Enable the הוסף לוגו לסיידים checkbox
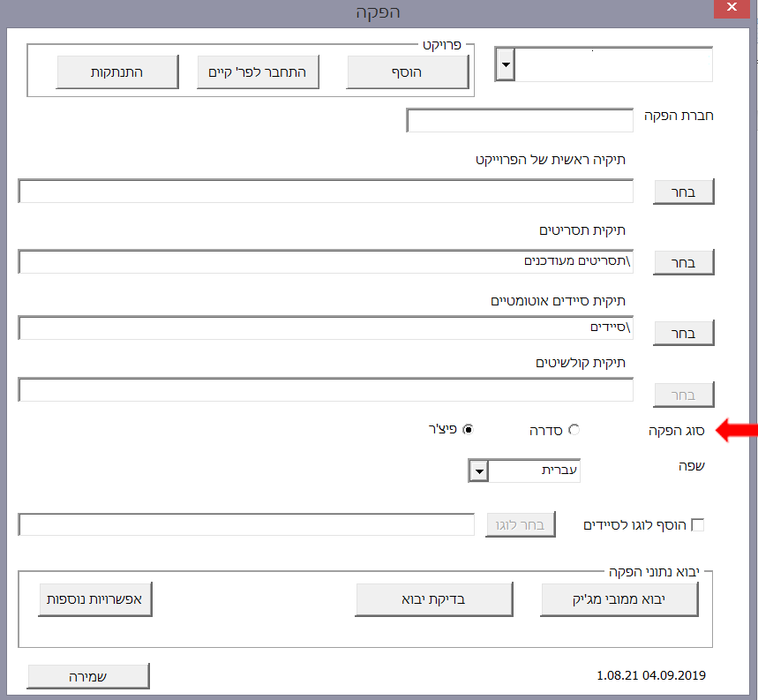Image resolution: width=758 pixels, height=700 pixels. point(697,525)
